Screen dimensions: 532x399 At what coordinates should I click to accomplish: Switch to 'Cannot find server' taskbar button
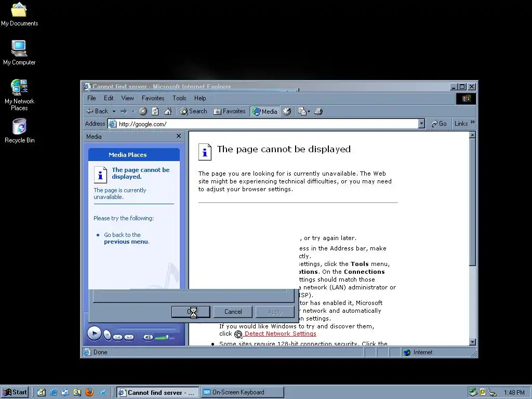tap(158, 393)
